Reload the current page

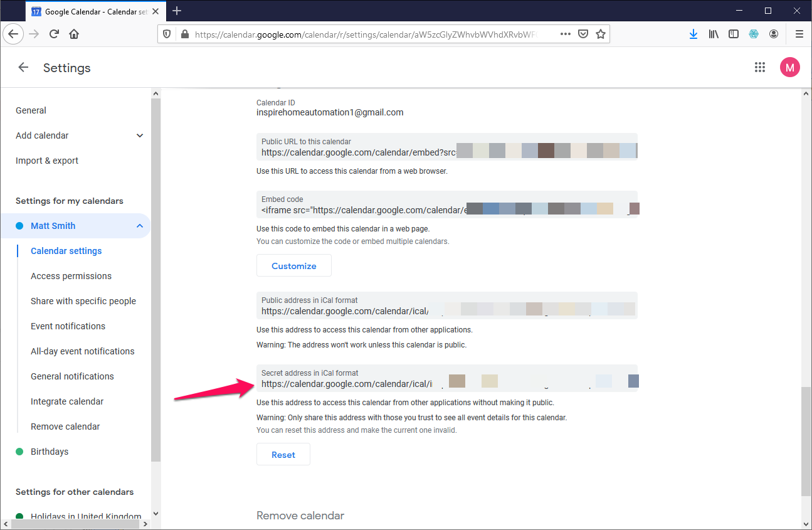[x=54, y=34]
